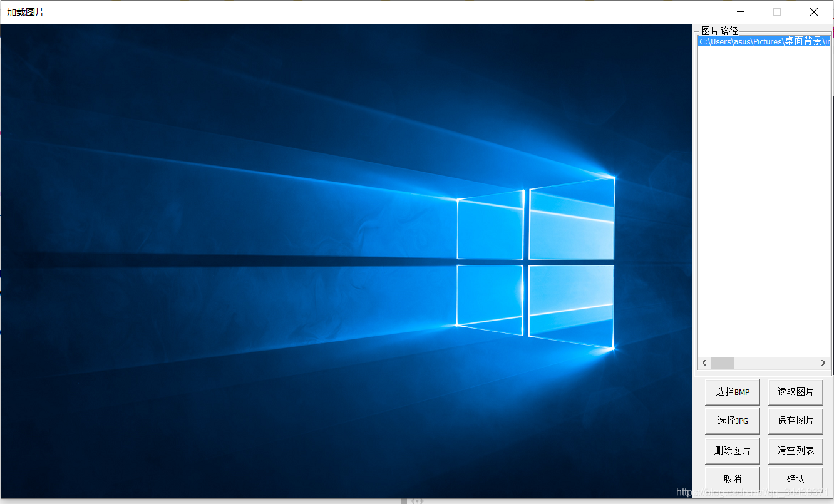Click the loaded Windows wallpaper image
This screenshot has width=834, height=504.
(x=346, y=261)
